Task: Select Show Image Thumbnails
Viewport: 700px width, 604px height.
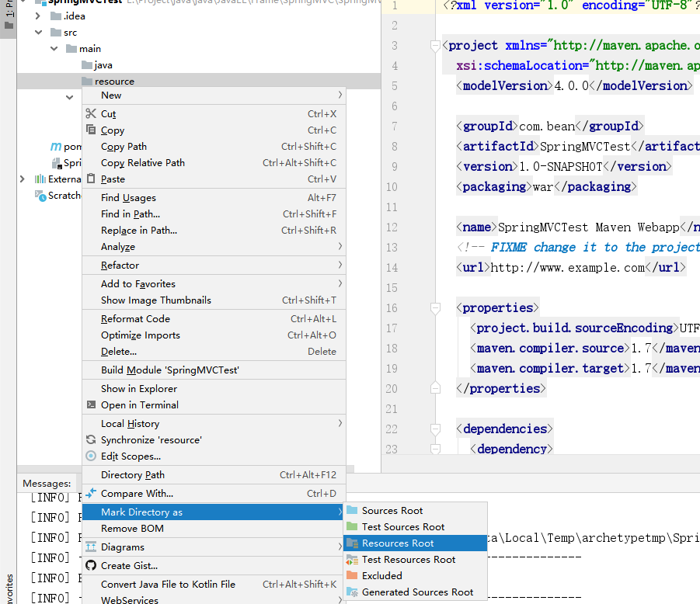Action: 214,300
